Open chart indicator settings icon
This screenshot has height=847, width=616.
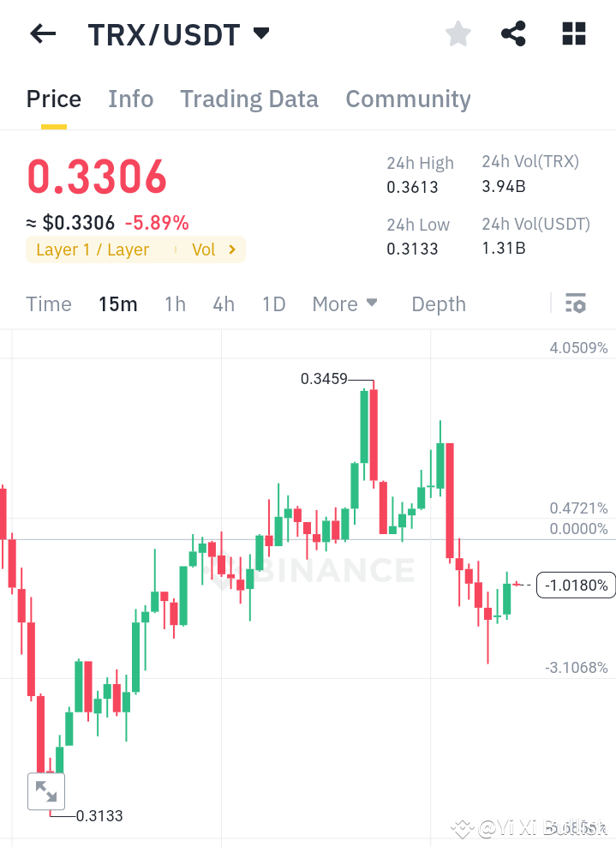click(x=576, y=303)
